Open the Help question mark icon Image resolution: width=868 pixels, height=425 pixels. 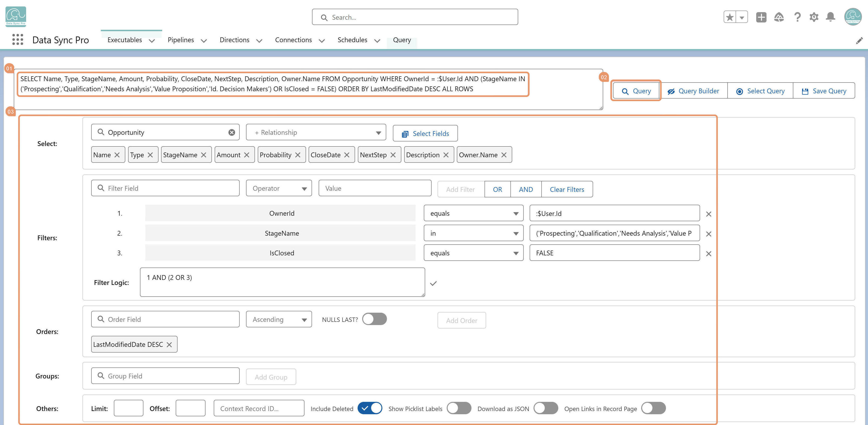(797, 17)
